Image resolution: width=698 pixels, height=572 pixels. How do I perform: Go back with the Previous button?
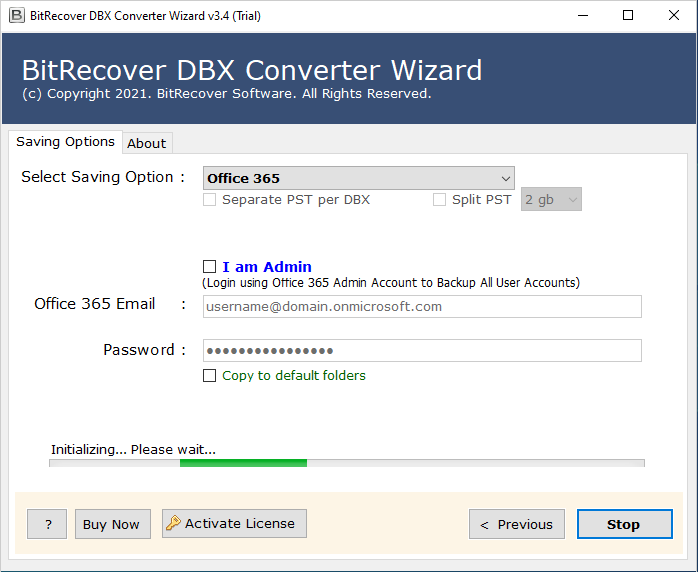516,524
